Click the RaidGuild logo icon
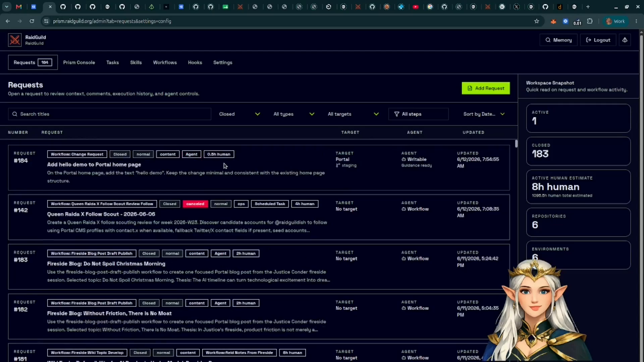Viewport: 644px width, 362px height. 15,40
